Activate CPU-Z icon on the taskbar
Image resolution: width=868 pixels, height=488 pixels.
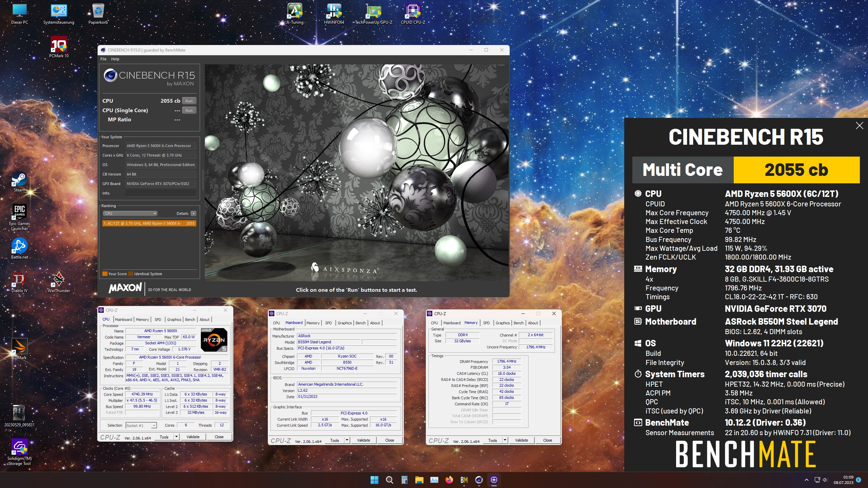(494, 480)
